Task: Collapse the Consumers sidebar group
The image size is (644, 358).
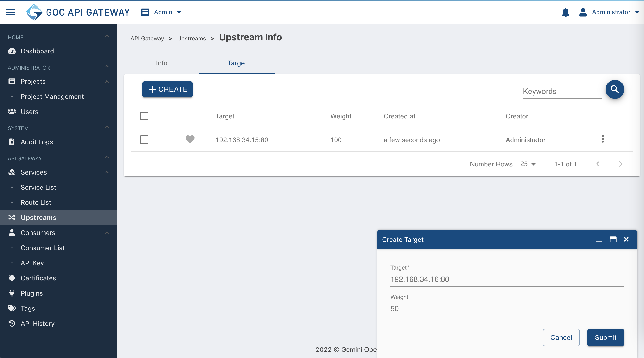Action: 107,233
